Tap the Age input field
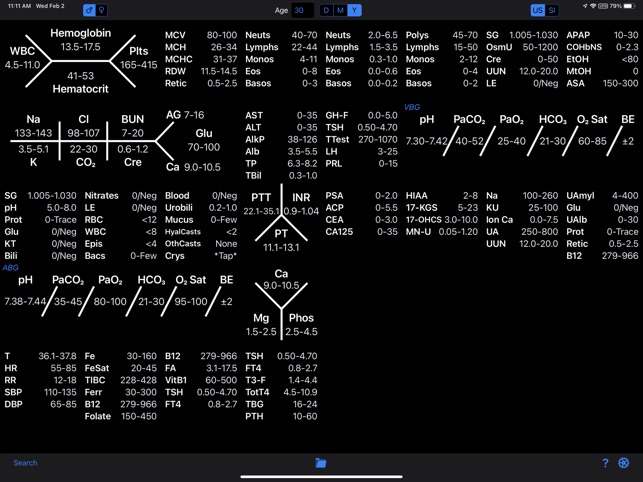643x482 pixels. coord(302,10)
